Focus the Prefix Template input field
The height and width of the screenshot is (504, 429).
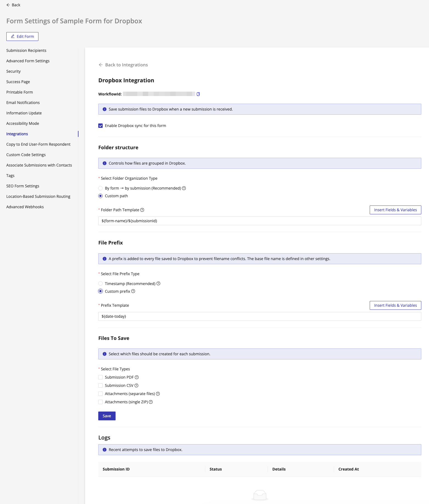[x=260, y=316]
